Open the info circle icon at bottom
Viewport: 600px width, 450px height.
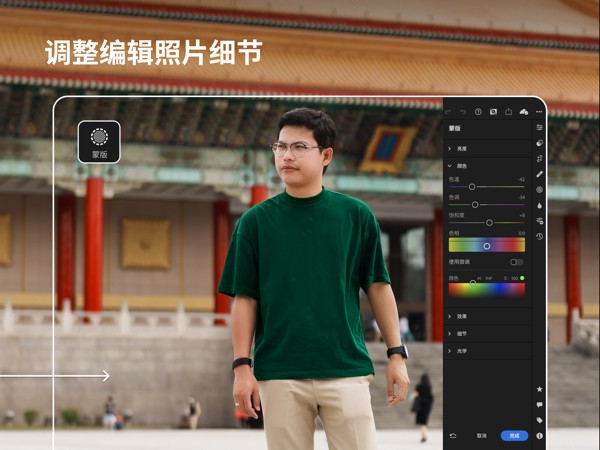tap(540, 435)
